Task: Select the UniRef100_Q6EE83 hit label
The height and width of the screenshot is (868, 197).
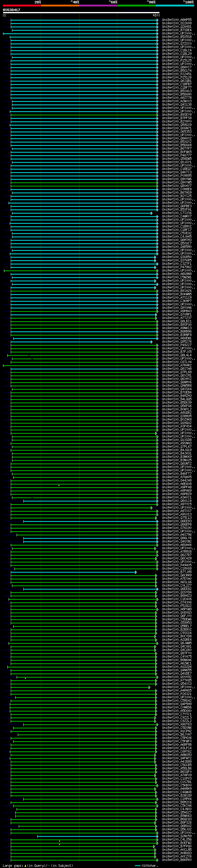Action: [x=176, y=521]
